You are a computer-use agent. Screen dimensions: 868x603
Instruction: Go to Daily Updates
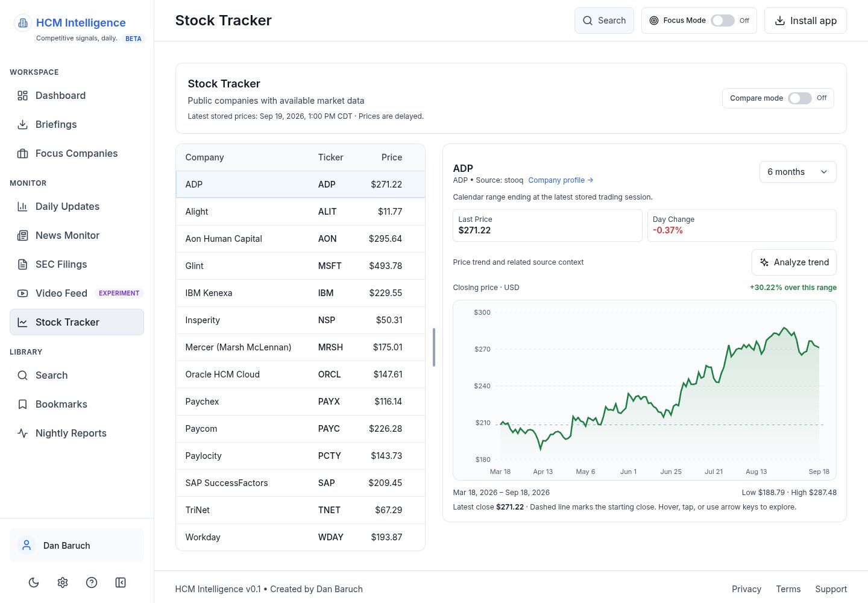(77, 206)
